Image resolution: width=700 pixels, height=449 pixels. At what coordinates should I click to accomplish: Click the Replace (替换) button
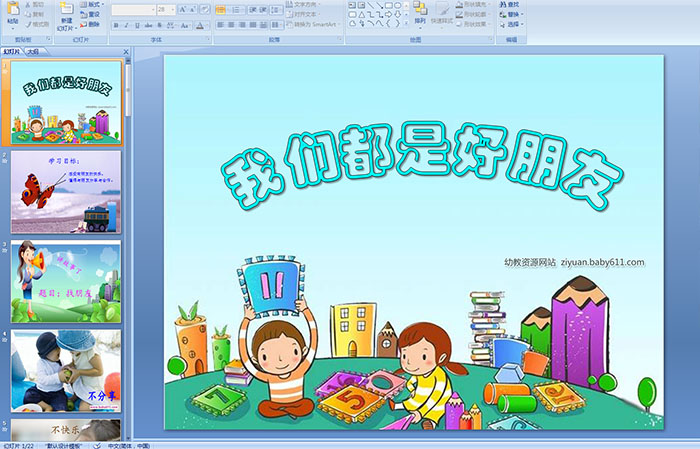513,14
